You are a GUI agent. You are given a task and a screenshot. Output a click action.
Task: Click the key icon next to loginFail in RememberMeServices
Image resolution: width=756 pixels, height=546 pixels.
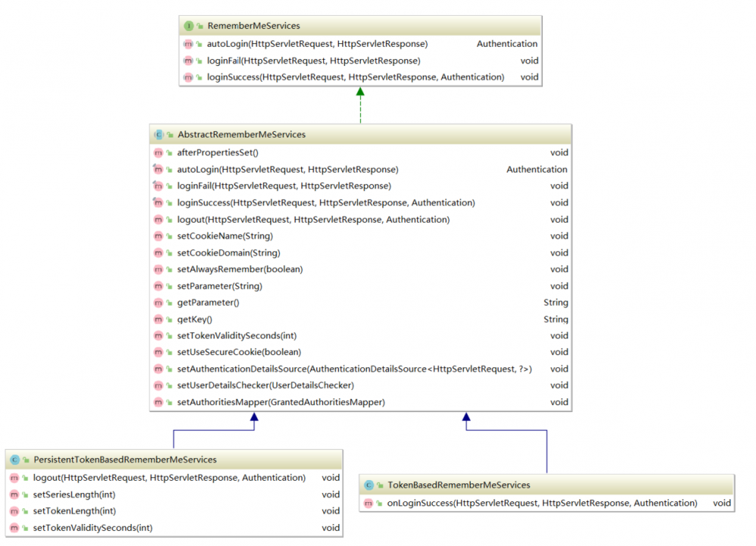(198, 61)
